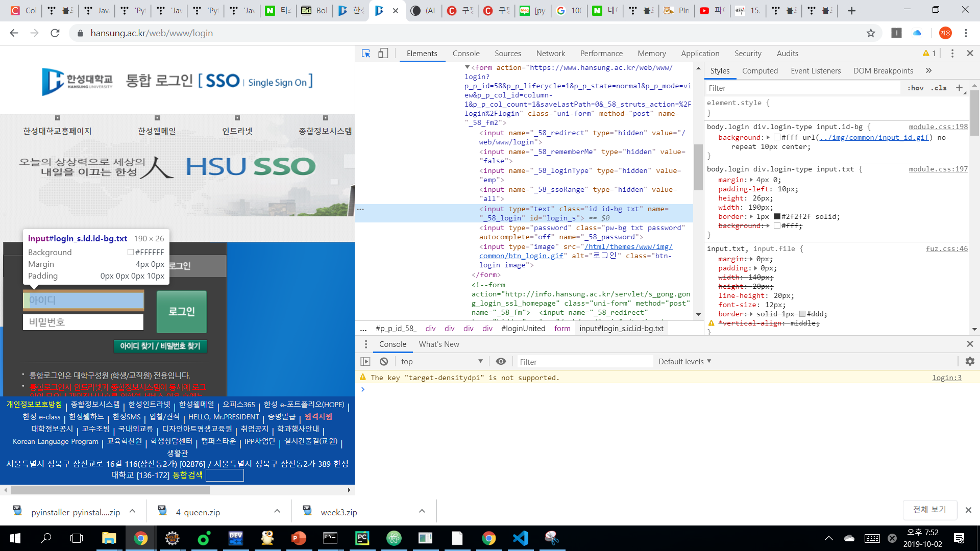Switch to the Network tab

pyautogui.click(x=551, y=54)
